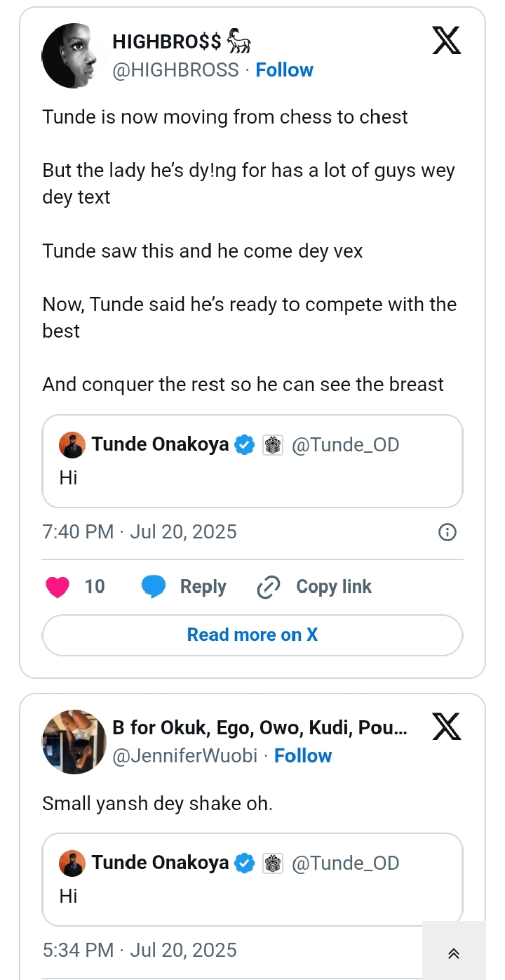
Task: Open @Tunde_OD handle in second quote
Action: coord(345,863)
